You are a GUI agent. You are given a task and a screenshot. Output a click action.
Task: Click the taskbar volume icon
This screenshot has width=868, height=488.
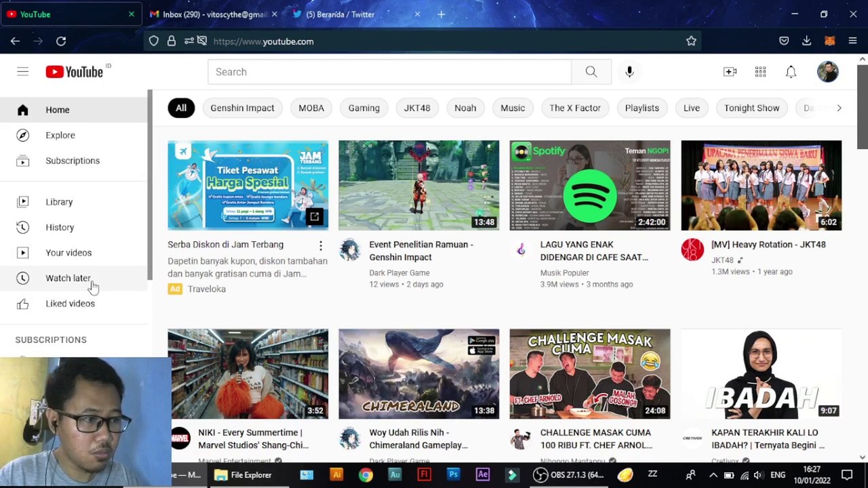(758, 475)
